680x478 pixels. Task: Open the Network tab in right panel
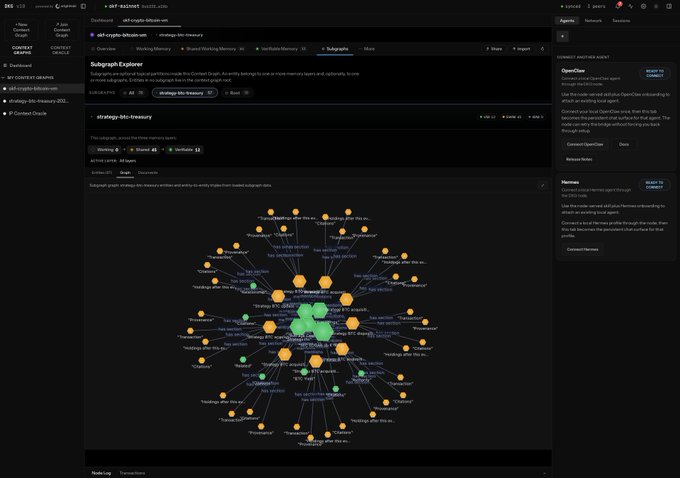[x=593, y=21]
